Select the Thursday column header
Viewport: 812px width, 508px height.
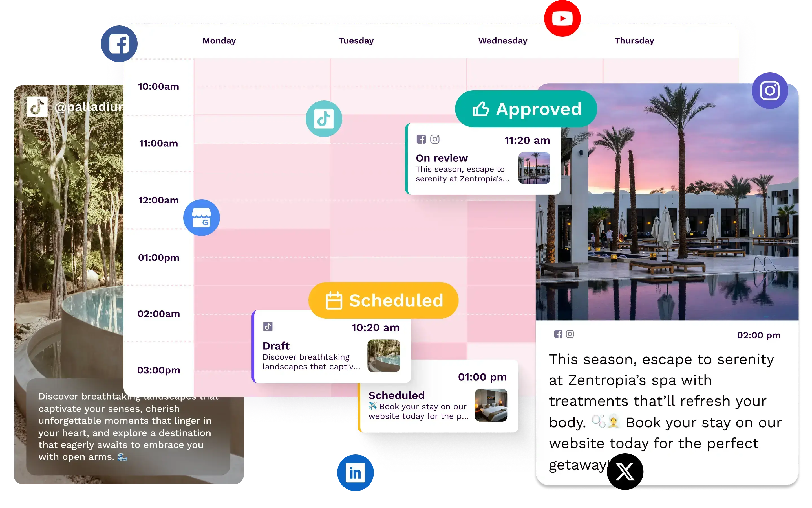[634, 41]
